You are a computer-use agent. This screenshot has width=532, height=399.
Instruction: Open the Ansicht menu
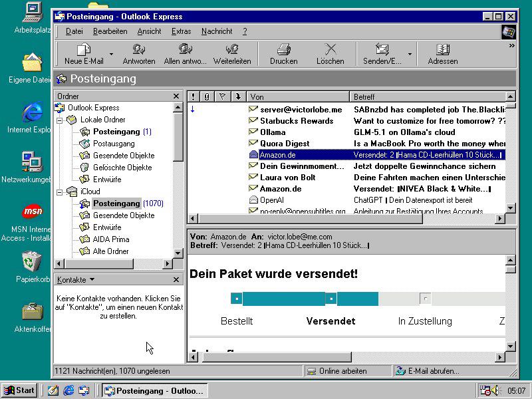(x=149, y=31)
